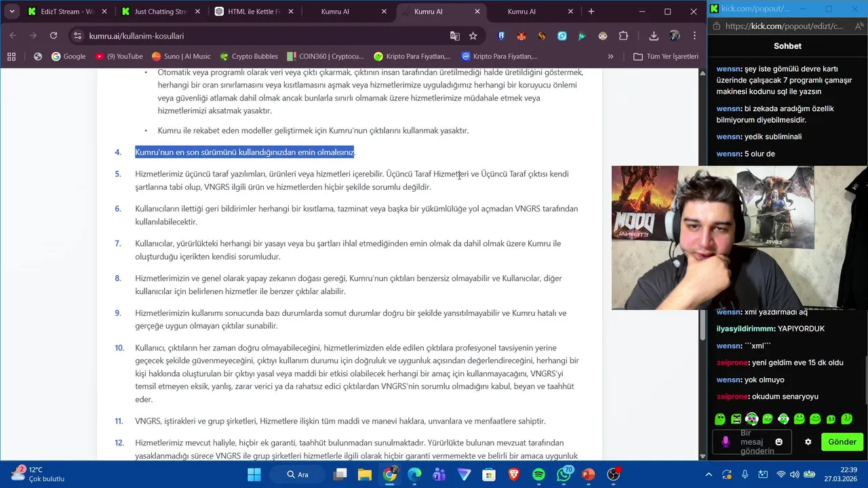Open OBS Studio from taskbar
868x488 pixels.
613,474
